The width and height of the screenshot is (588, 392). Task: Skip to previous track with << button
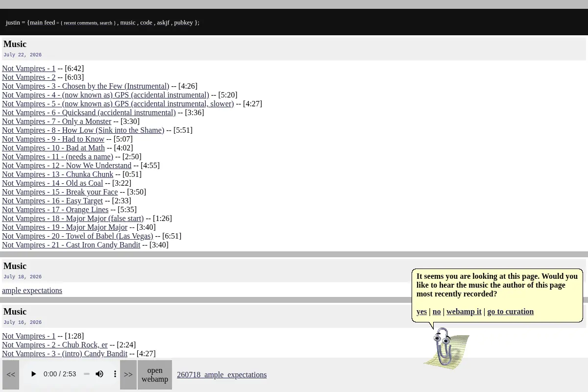11,374
